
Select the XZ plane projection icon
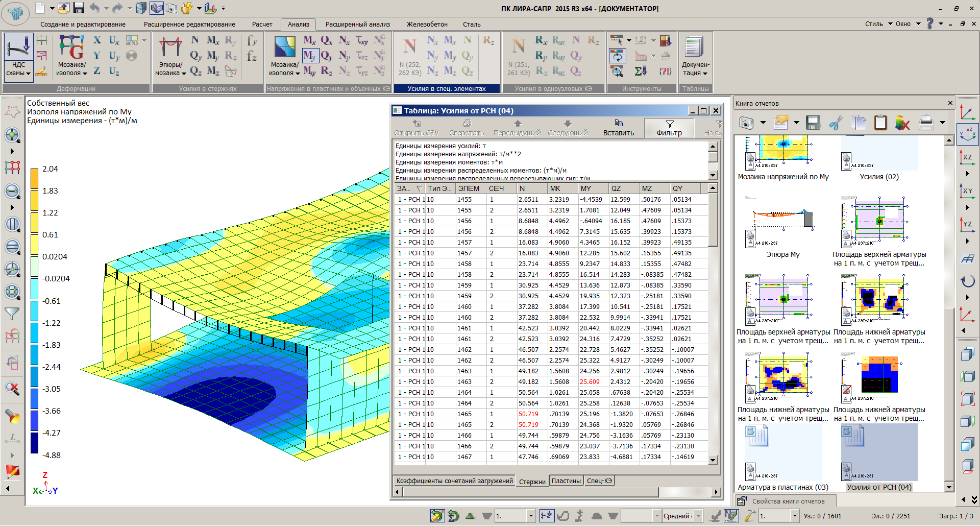(967, 158)
